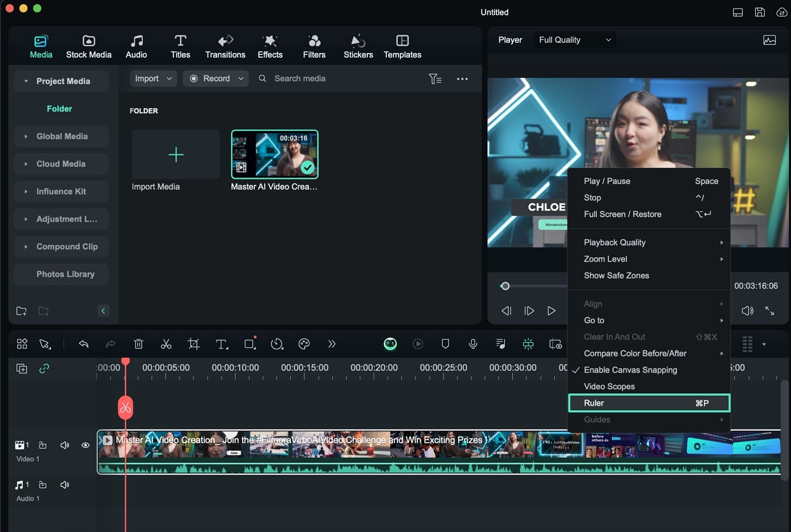Adjust the player volume with the speaker icon
791x532 pixels.
point(747,311)
